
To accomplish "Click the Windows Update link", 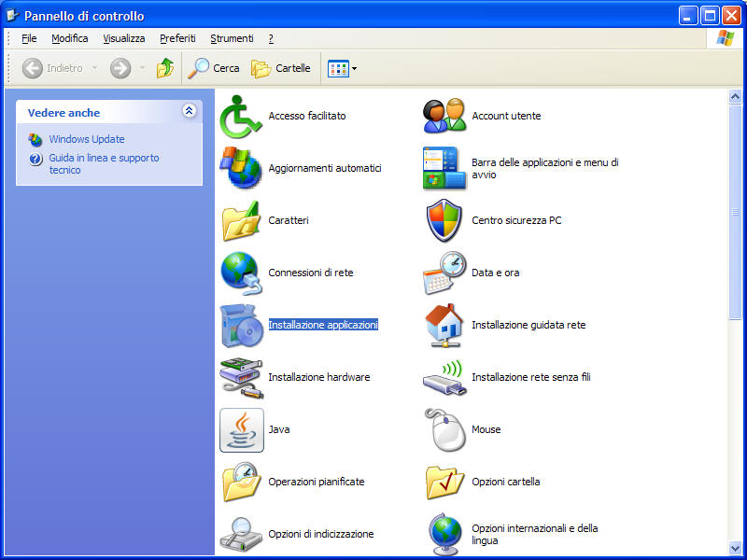I will pos(87,139).
